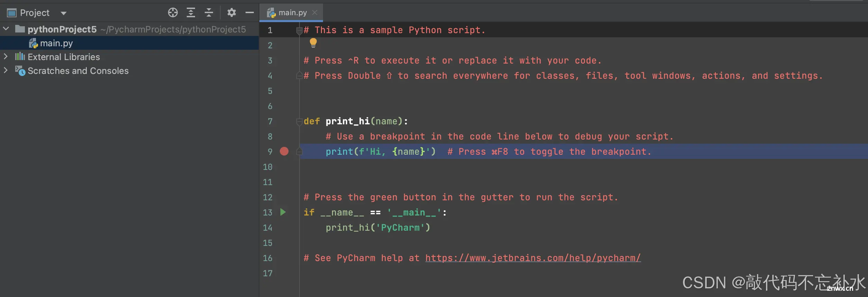Click the pythonProject5 folder icon
This screenshot has width=868, height=297.
tap(20, 29)
